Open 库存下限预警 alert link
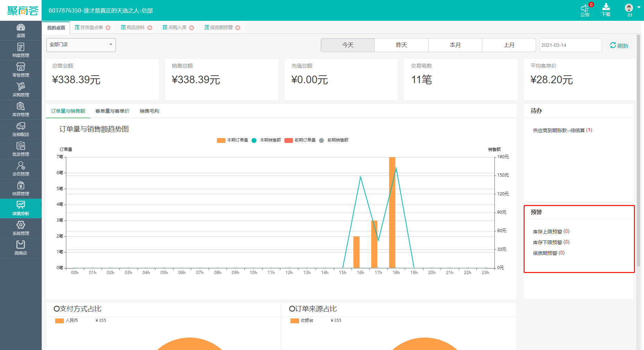Image resolution: width=644 pixels, height=350 pixels. 551,242
